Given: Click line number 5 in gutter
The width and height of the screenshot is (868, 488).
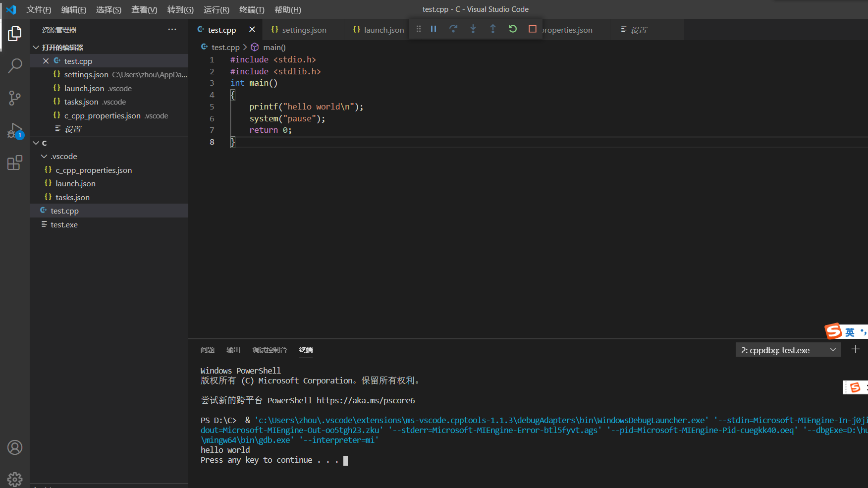Looking at the screenshot, I should click(x=212, y=107).
